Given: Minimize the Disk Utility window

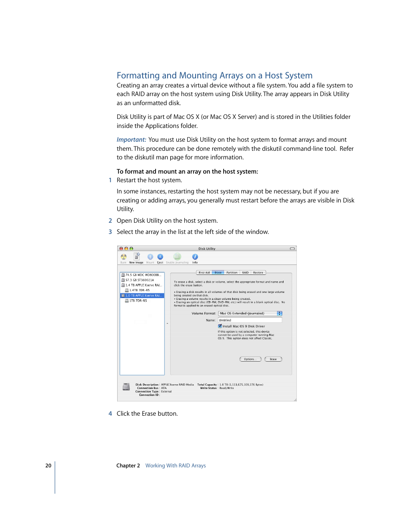Looking at the screenshot, I should (x=126, y=249).
